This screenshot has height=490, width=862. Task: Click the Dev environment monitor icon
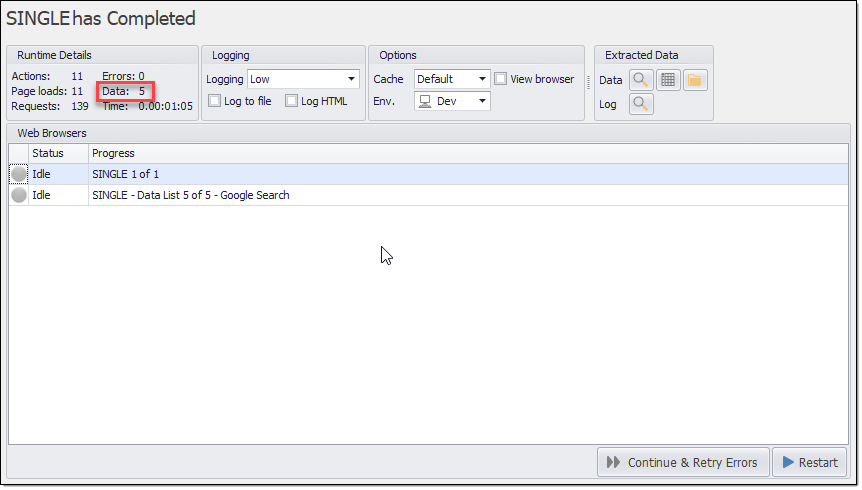425,101
